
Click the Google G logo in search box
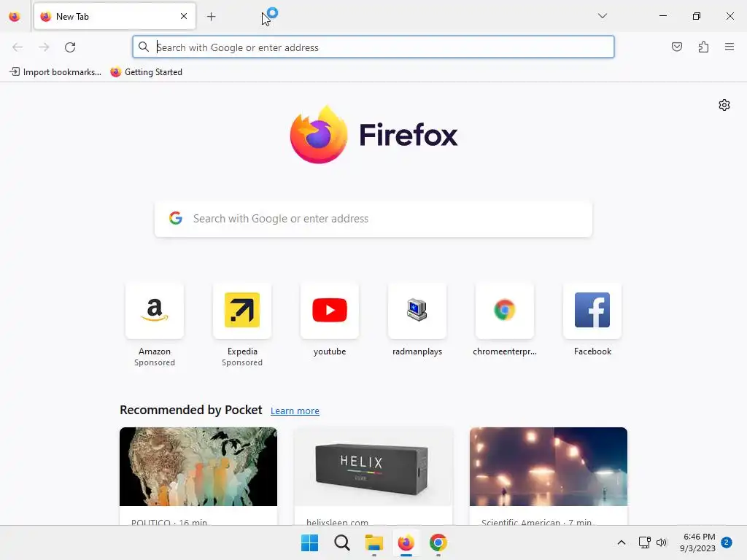(x=176, y=218)
